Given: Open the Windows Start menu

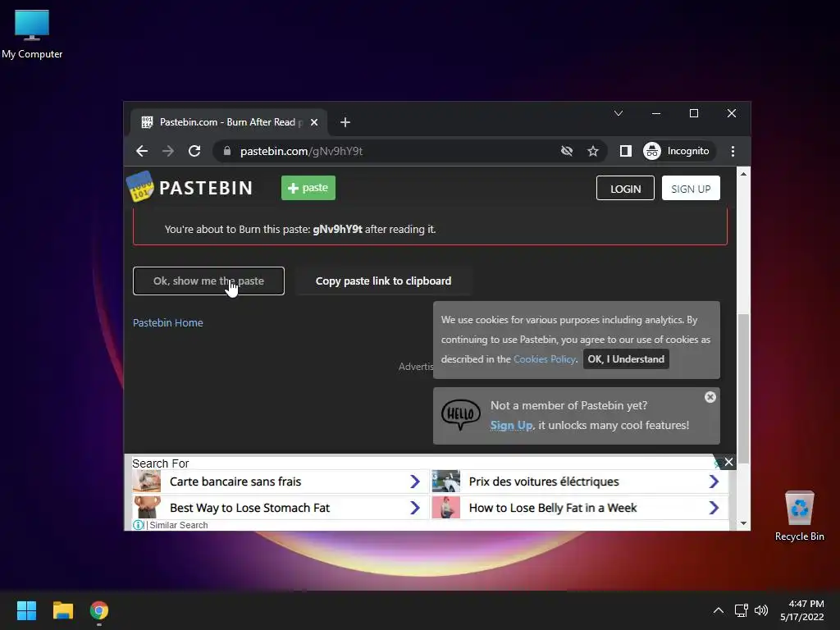Looking at the screenshot, I should tap(26, 610).
